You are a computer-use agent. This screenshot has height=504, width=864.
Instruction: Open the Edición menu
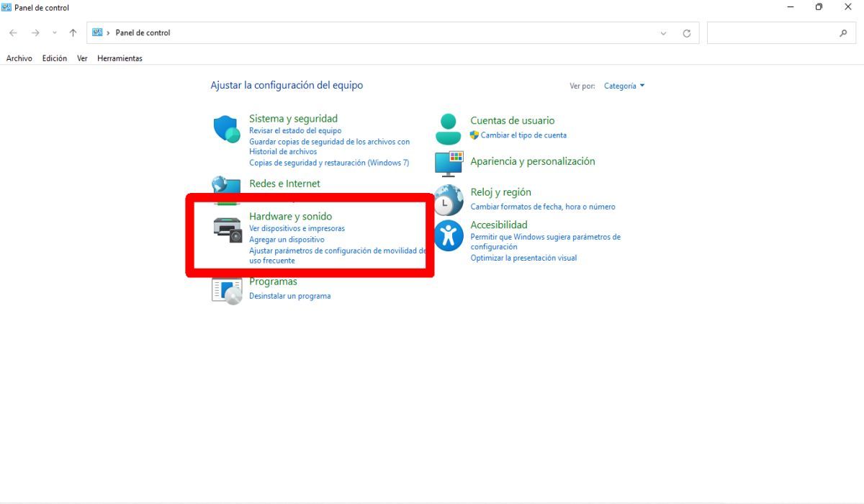[x=54, y=58]
